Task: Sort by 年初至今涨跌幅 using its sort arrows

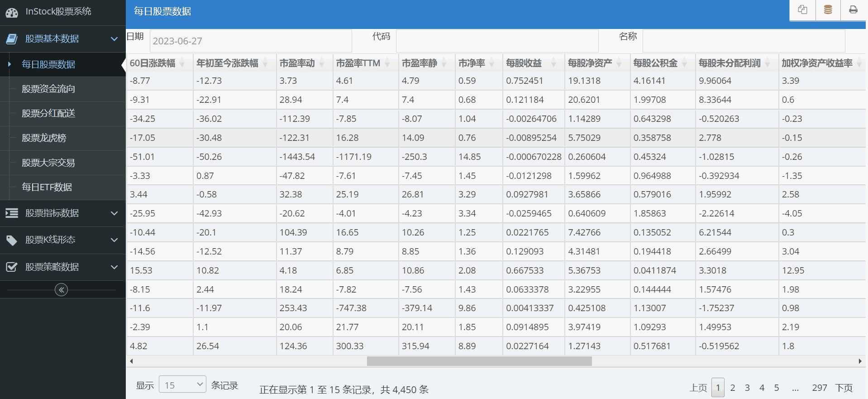Action: tap(265, 63)
